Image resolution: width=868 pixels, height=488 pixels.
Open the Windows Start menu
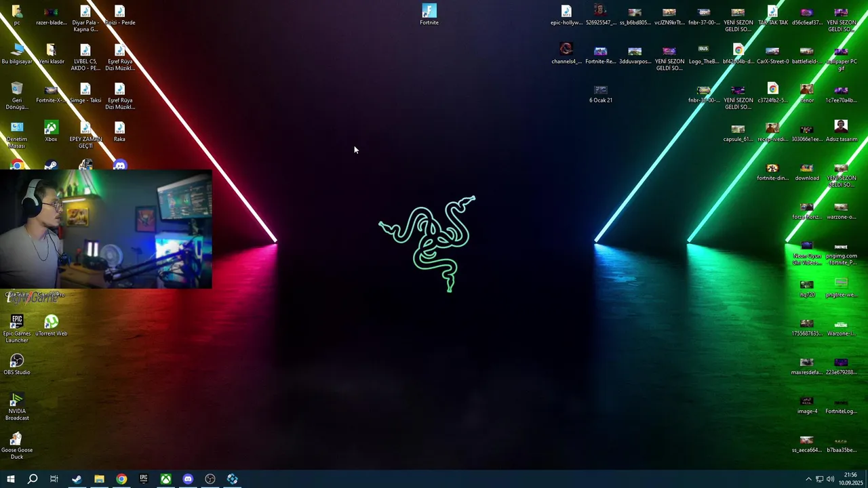pyautogui.click(x=10, y=479)
